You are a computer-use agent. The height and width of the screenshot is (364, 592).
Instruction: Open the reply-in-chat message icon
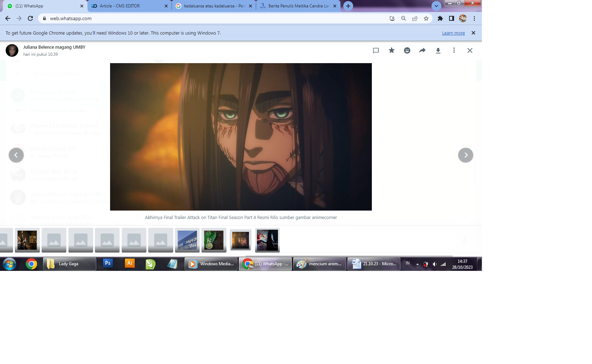[376, 50]
